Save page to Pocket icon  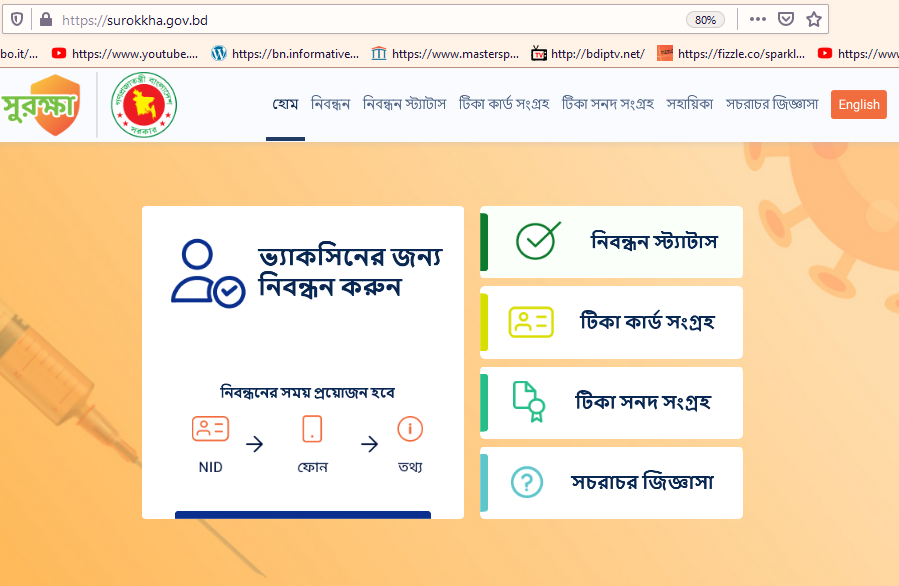click(x=785, y=19)
